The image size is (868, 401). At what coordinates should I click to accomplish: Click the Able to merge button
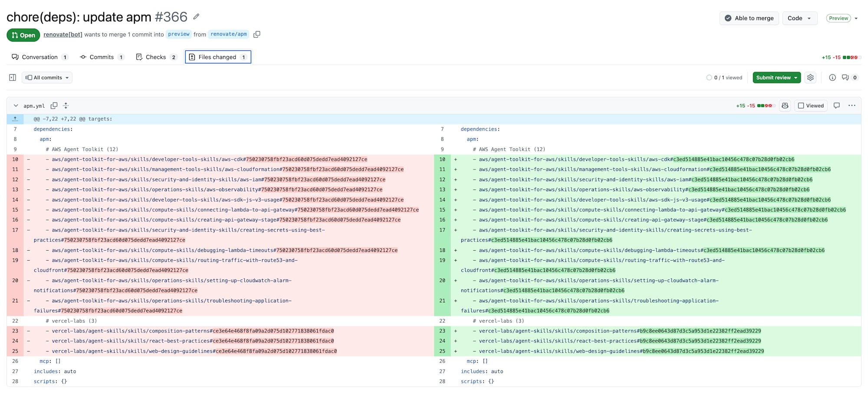(749, 18)
